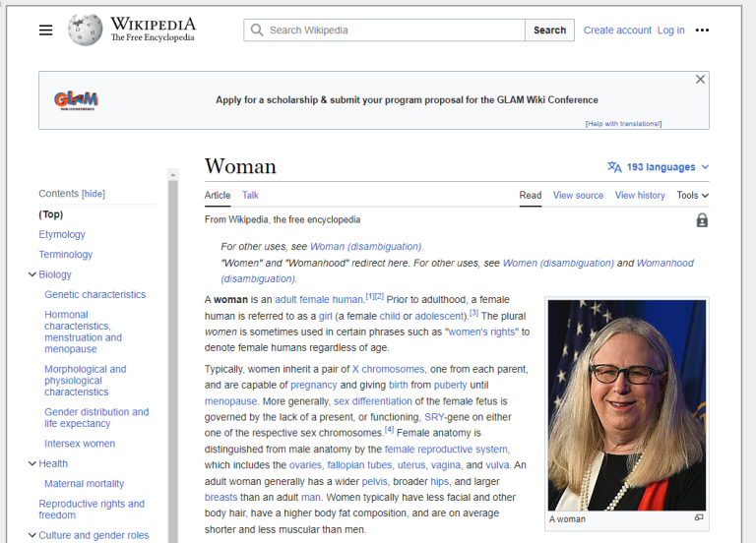
Task: Click Help with translations link
Action: 623,124
